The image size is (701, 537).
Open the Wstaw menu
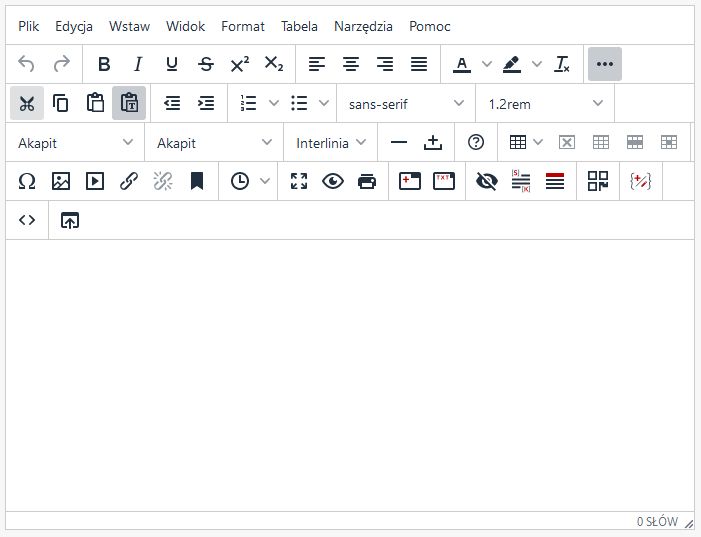(129, 26)
